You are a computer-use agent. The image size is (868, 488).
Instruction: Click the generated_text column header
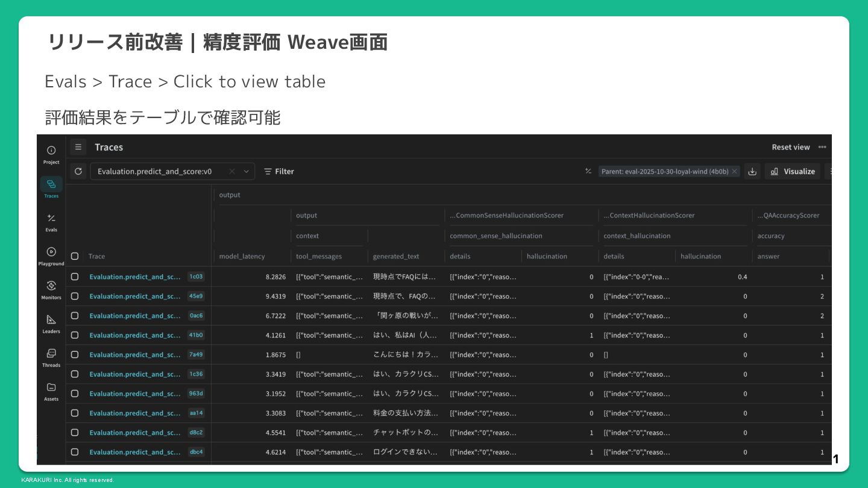point(396,256)
